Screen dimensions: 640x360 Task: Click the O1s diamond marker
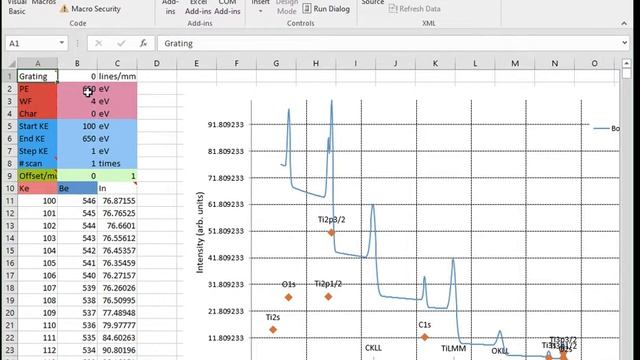pyautogui.click(x=289, y=297)
